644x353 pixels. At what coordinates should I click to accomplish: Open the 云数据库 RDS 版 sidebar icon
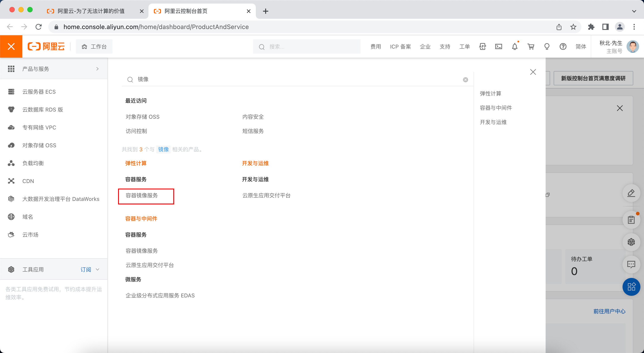pyautogui.click(x=11, y=109)
